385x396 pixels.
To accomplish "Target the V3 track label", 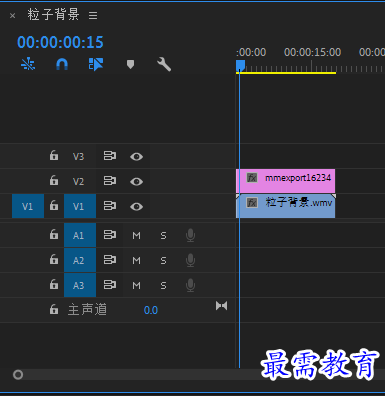I will click(79, 156).
